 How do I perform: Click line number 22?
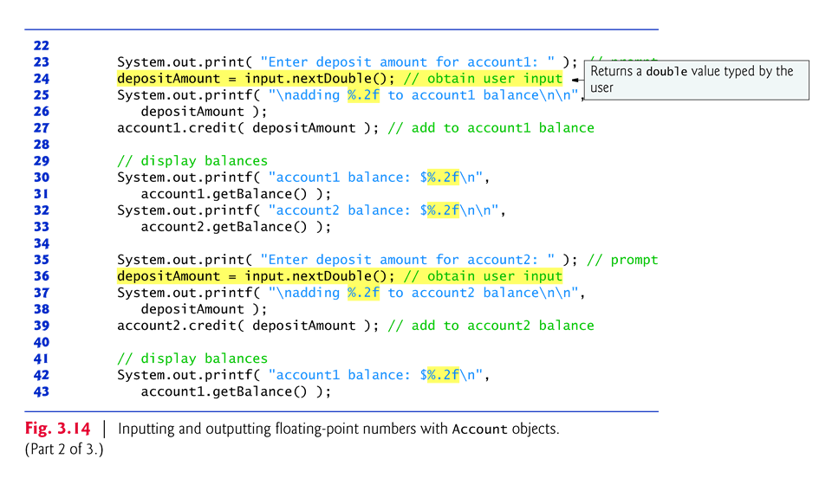coord(42,45)
